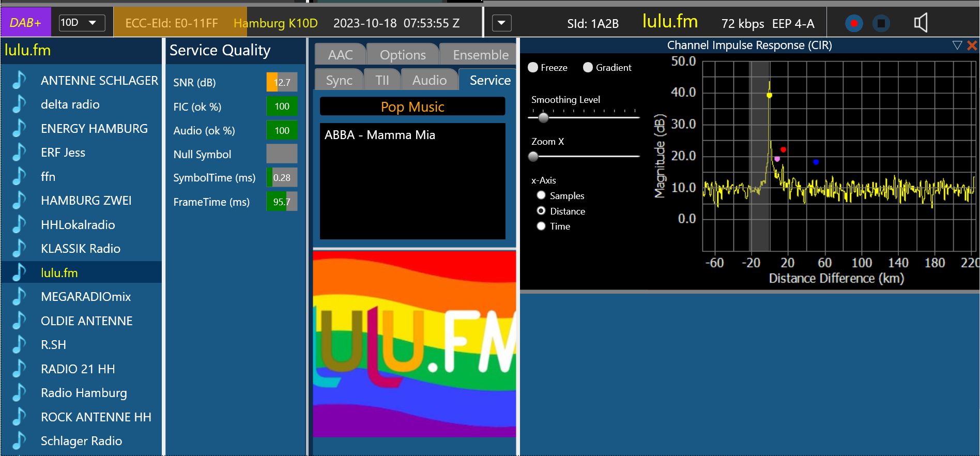The width and height of the screenshot is (980, 456).
Task: Adjust the Smoothing Level slider handle
Action: pos(543,117)
